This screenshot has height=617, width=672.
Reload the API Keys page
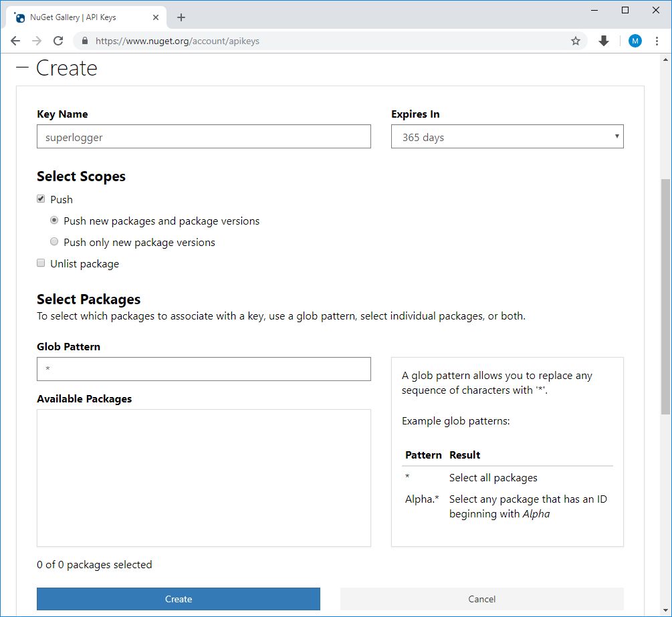pyautogui.click(x=58, y=41)
